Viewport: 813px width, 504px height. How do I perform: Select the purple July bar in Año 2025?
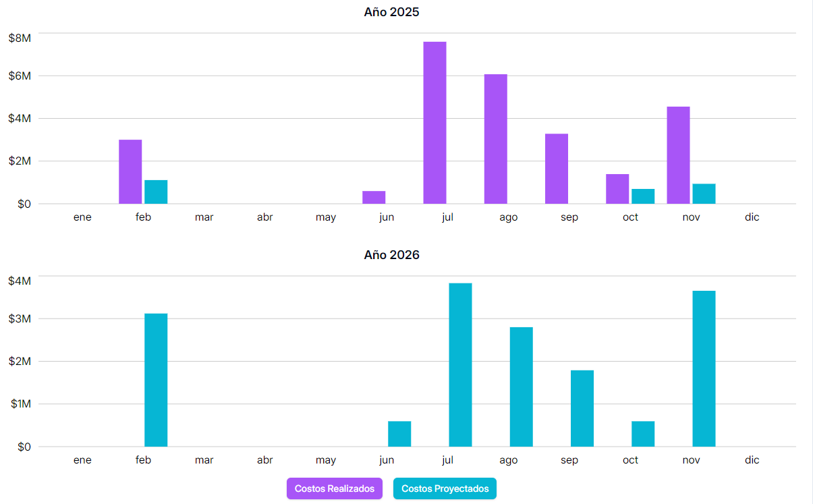(x=434, y=121)
